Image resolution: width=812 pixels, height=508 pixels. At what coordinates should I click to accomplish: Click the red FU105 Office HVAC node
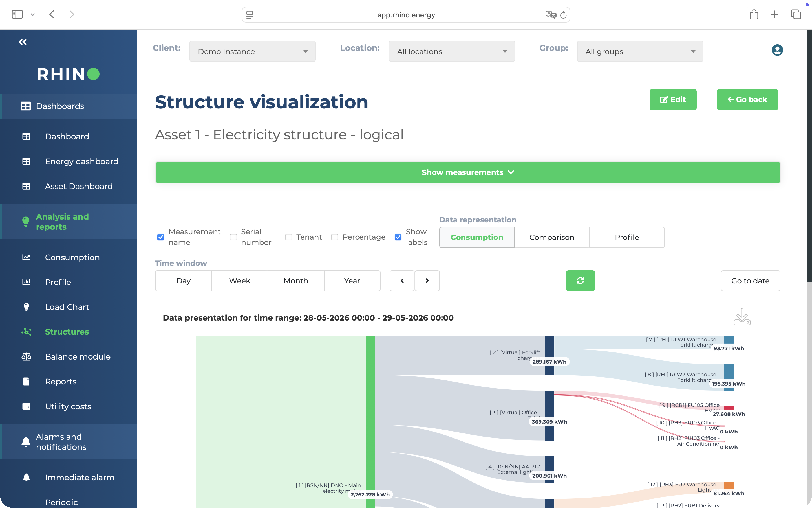coord(729,408)
